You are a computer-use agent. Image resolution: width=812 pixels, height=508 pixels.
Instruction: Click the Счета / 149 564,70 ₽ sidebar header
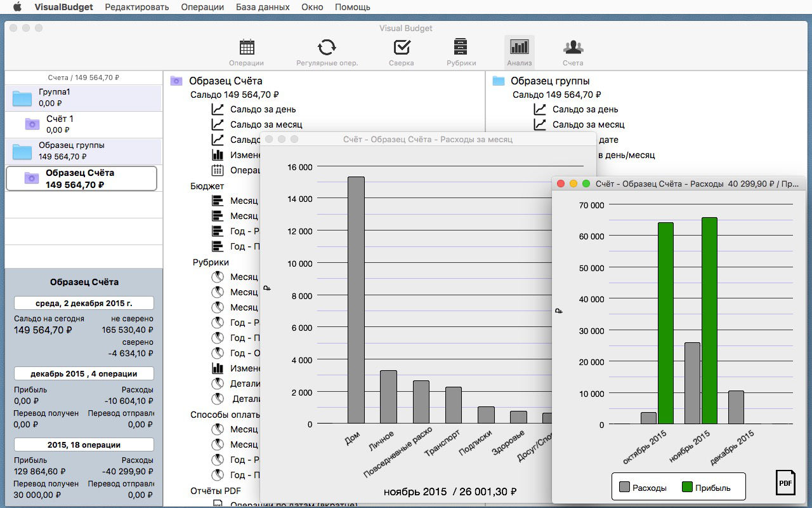(84, 77)
